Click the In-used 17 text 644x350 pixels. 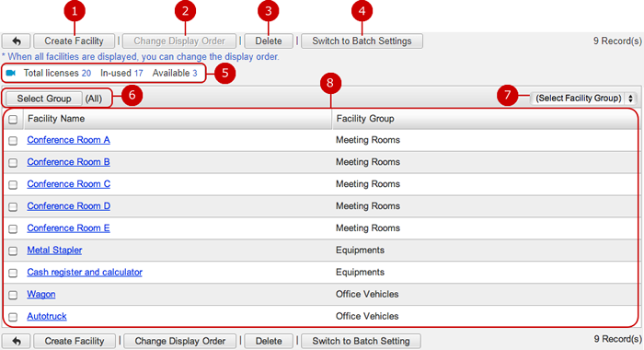click(121, 73)
